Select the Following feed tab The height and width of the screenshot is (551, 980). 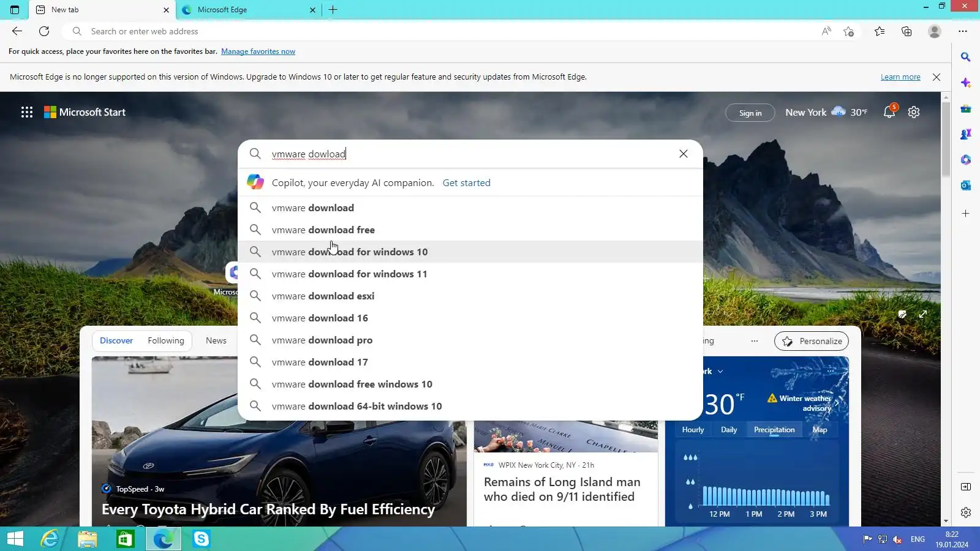pos(166,340)
